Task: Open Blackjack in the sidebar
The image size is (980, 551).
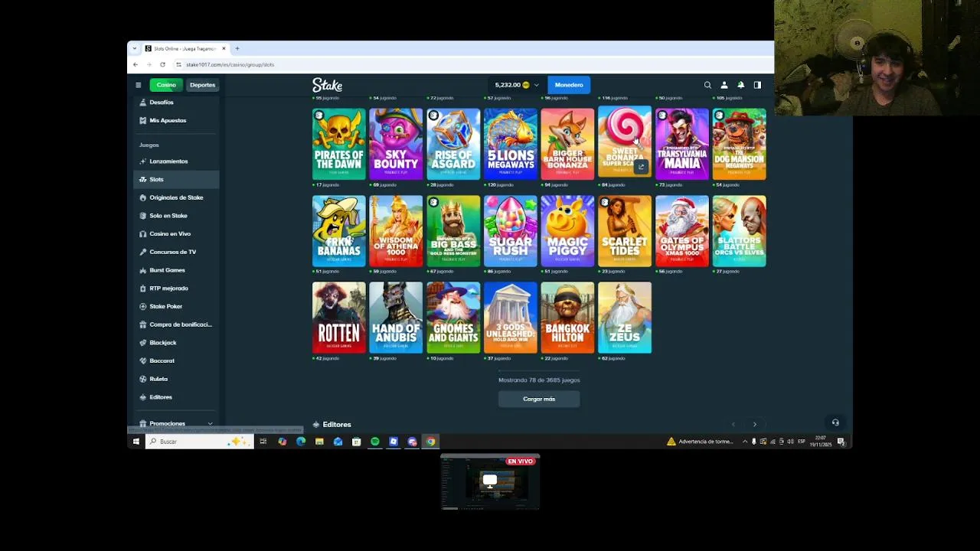Action: [177, 343]
